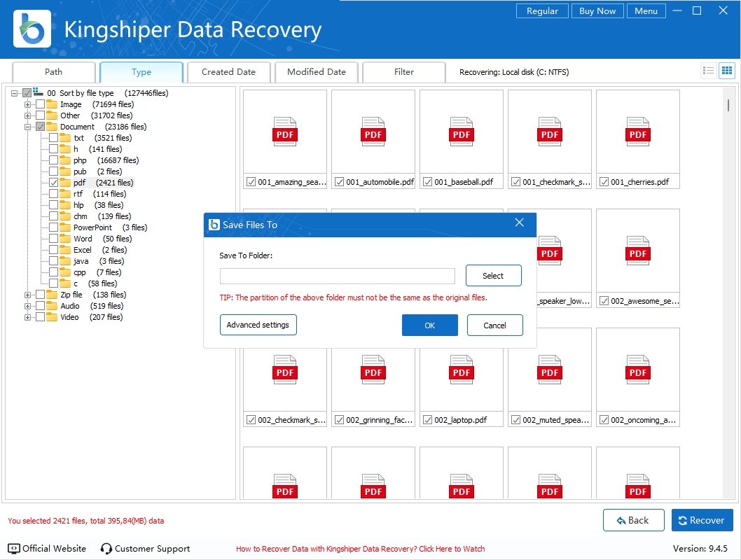
Task: Collapse the Document category node
Action: click(27, 127)
